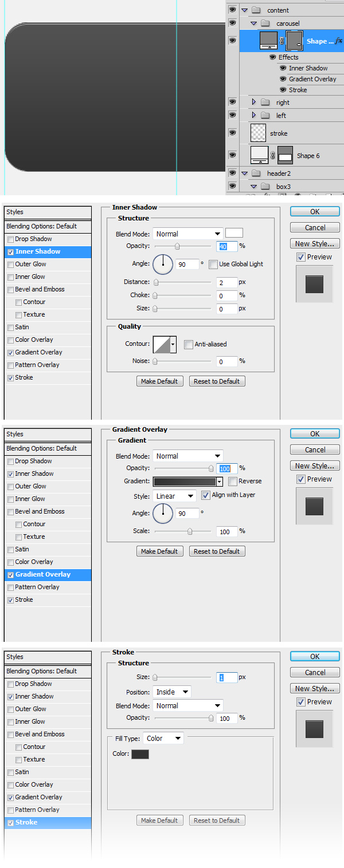Screen dimensions: 344x868
Task: Expand the left group
Action: (x=253, y=116)
